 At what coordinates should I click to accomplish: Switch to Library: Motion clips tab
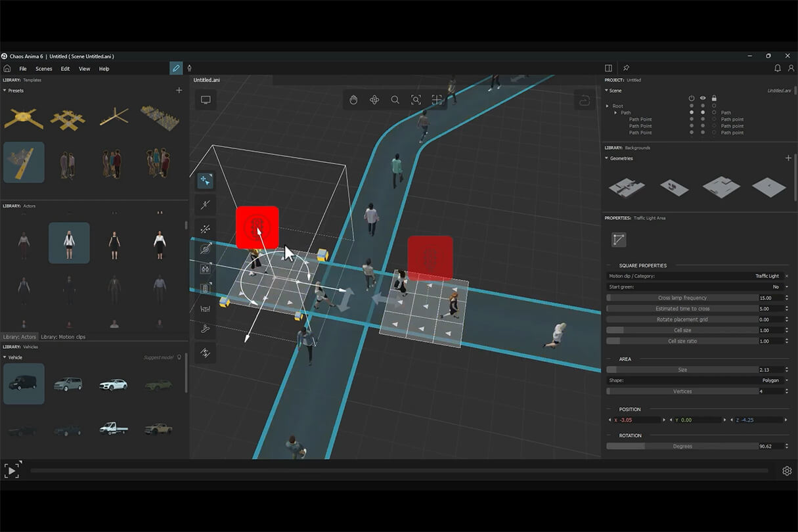pyautogui.click(x=63, y=337)
